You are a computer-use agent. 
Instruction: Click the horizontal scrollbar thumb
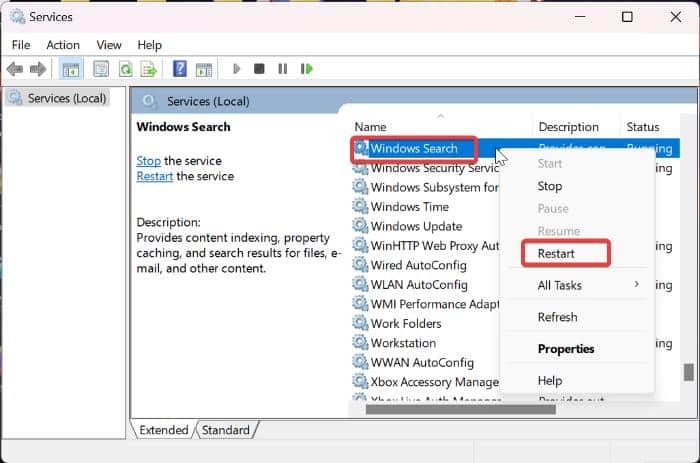pyautogui.click(x=461, y=409)
